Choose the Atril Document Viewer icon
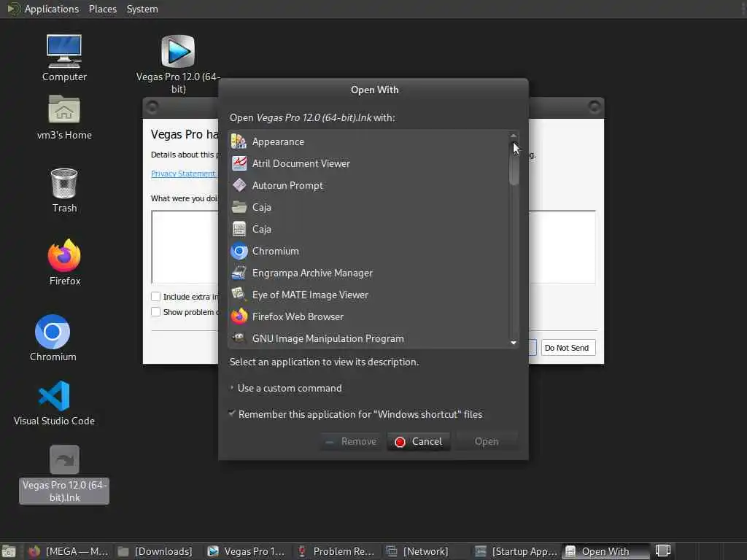Image resolution: width=747 pixels, height=560 pixels. pyautogui.click(x=239, y=163)
